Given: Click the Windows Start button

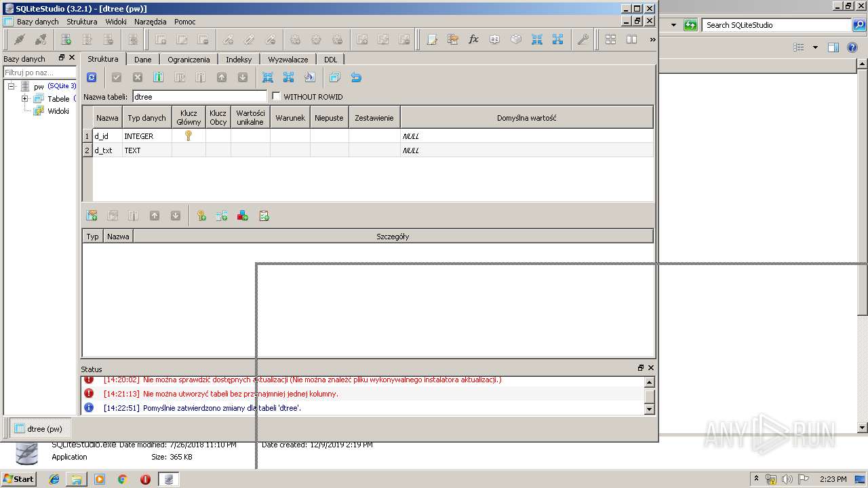Looking at the screenshot, I should pos(18,479).
